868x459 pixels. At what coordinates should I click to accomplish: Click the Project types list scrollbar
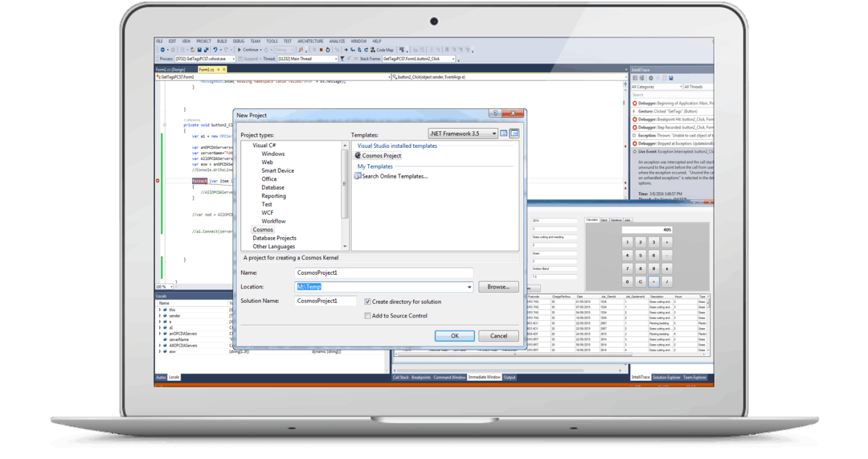click(x=345, y=196)
